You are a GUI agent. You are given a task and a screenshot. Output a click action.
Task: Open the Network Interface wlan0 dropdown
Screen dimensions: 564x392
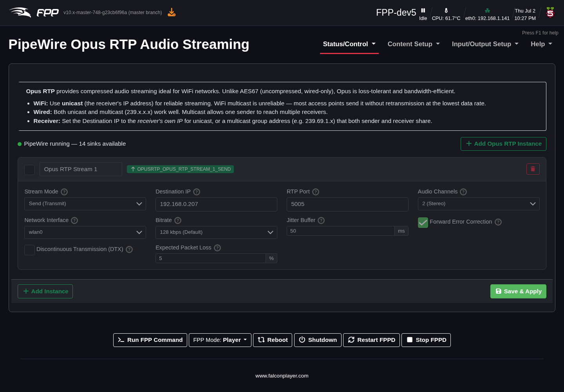tap(85, 232)
